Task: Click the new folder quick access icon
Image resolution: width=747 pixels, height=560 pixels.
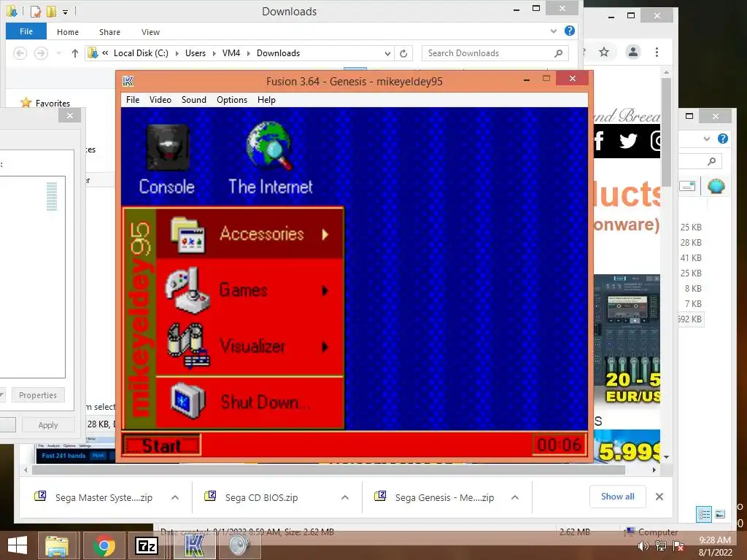Action: [52, 11]
